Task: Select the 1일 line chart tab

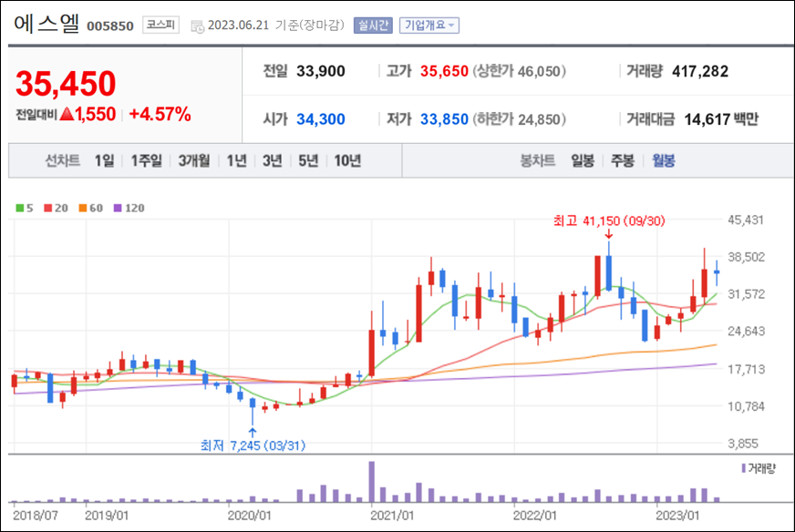Action: click(x=105, y=160)
